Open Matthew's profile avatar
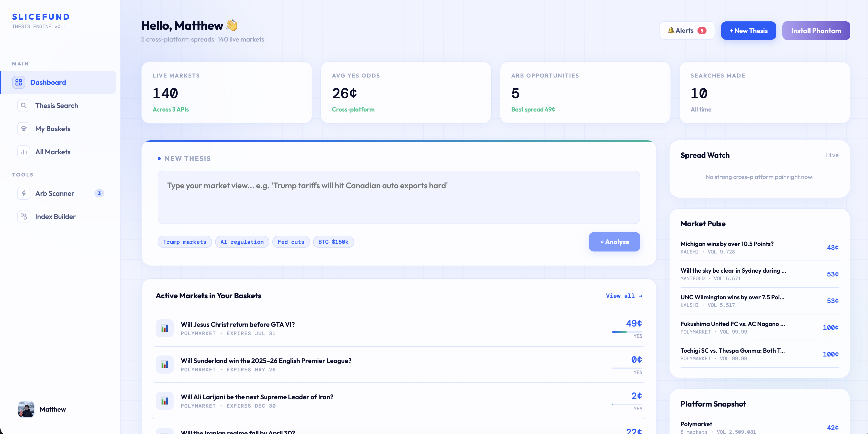 tap(26, 409)
